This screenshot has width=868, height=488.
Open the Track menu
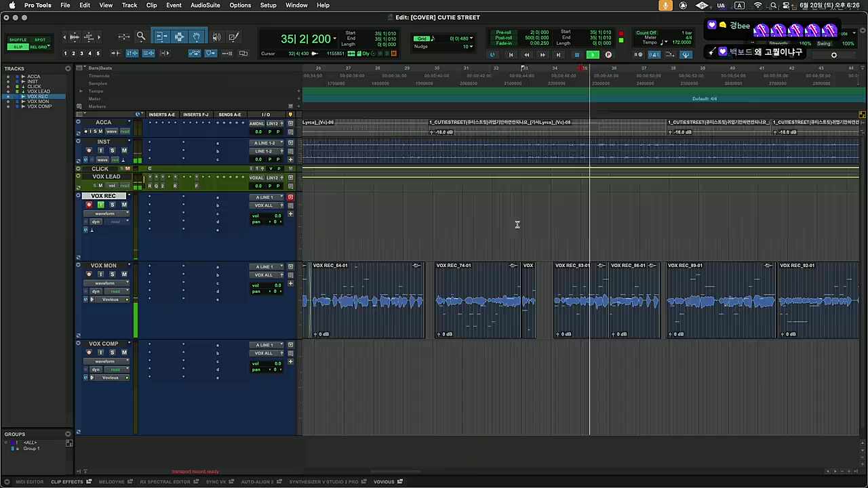click(x=130, y=5)
